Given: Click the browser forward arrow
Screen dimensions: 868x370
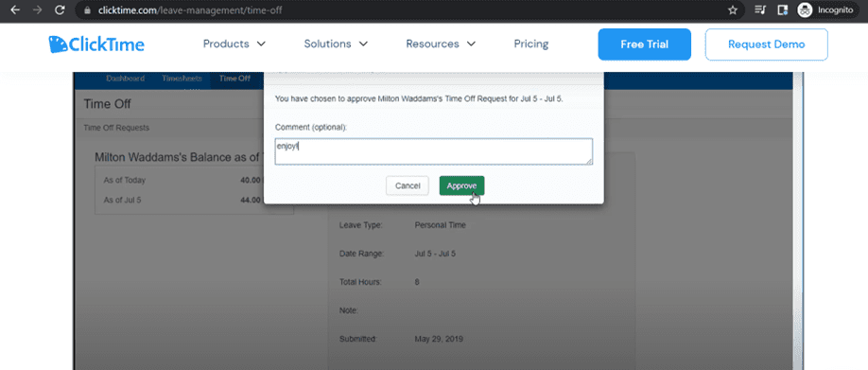Looking at the screenshot, I should tap(37, 10).
